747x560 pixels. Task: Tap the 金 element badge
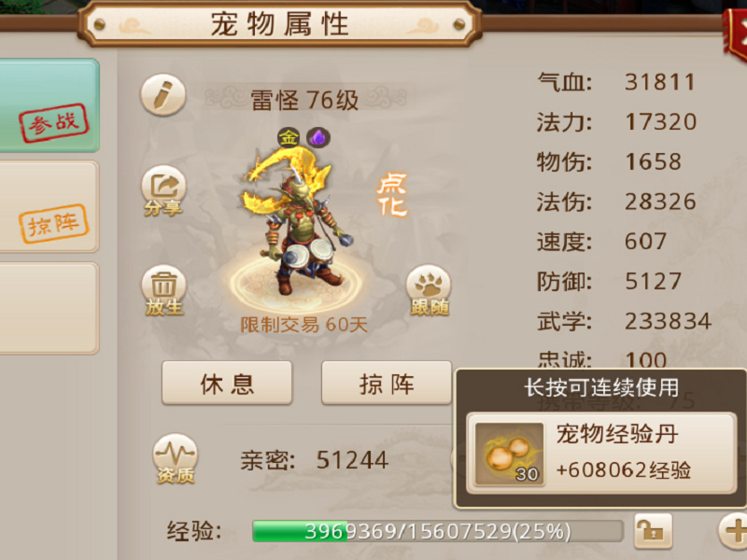coord(289,138)
